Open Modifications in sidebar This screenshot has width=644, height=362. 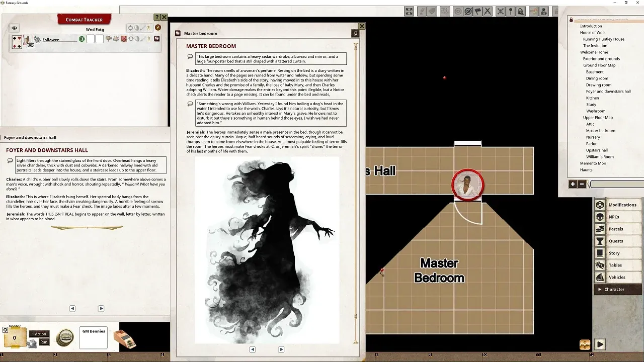point(618,205)
